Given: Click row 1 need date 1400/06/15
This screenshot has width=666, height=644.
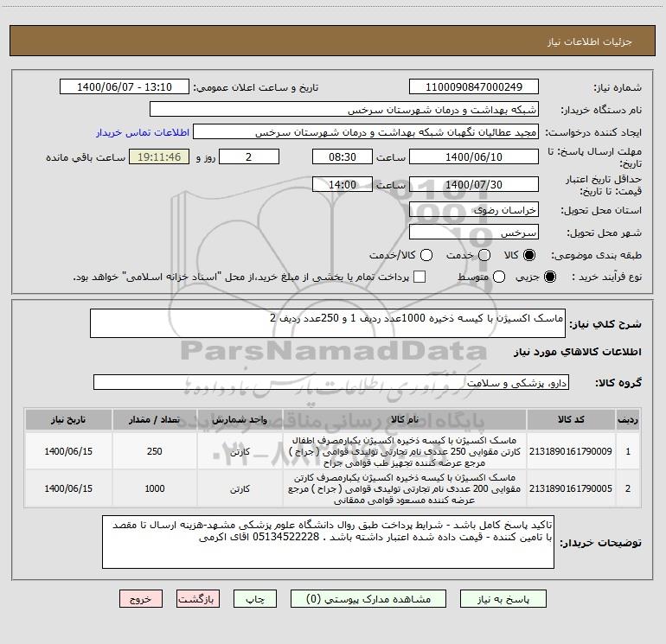Looking at the screenshot, I should pyautogui.click(x=68, y=451).
